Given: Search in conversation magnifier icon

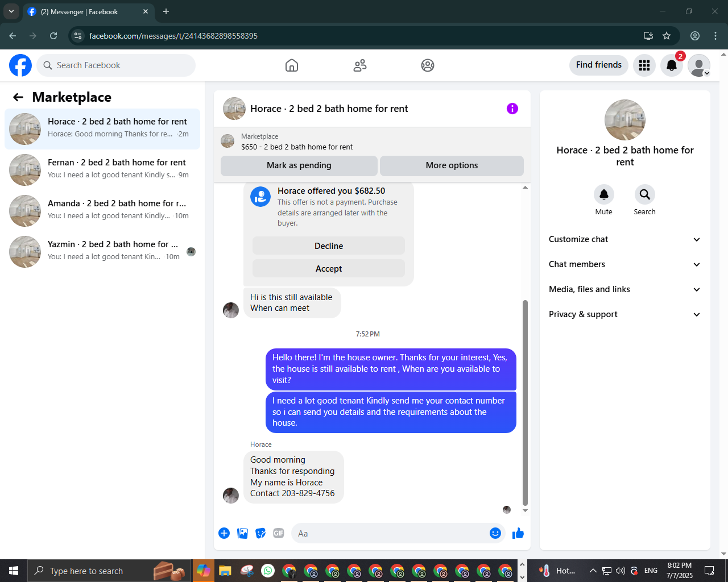Looking at the screenshot, I should click(645, 194).
